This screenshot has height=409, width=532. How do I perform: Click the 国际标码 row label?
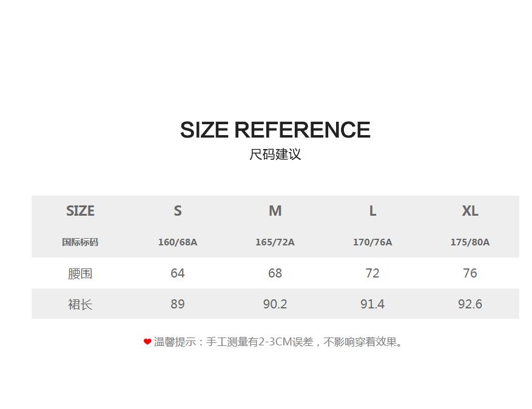80,242
